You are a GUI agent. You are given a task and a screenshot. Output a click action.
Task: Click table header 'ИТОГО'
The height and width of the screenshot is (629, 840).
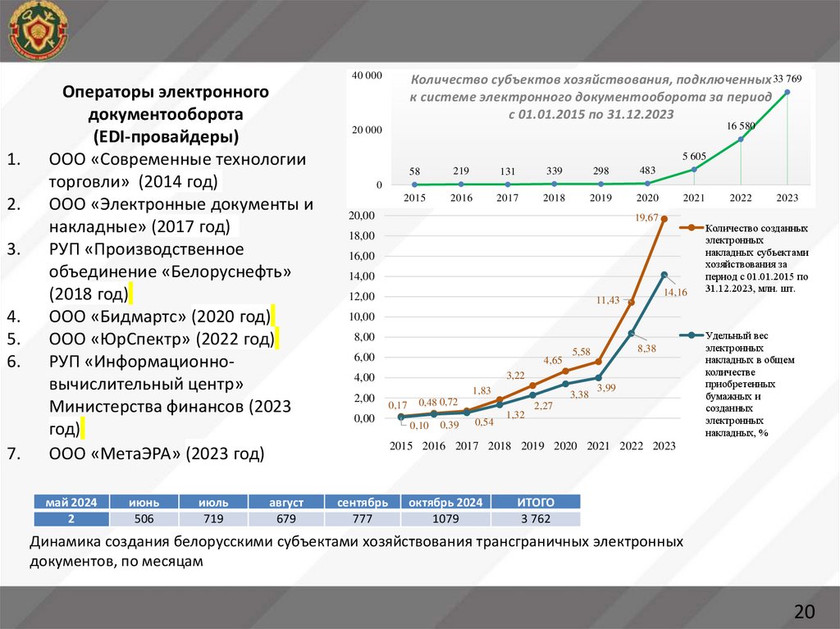536,502
